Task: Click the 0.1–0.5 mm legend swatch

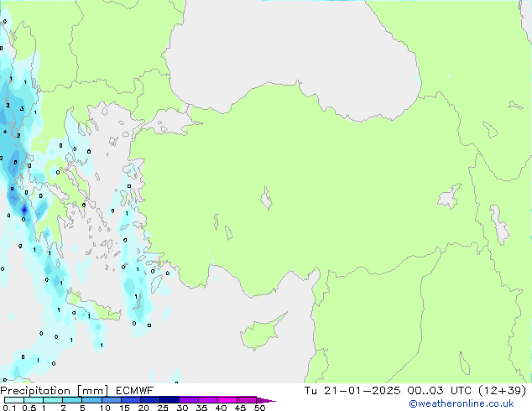Action: pyautogui.click(x=14, y=400)
